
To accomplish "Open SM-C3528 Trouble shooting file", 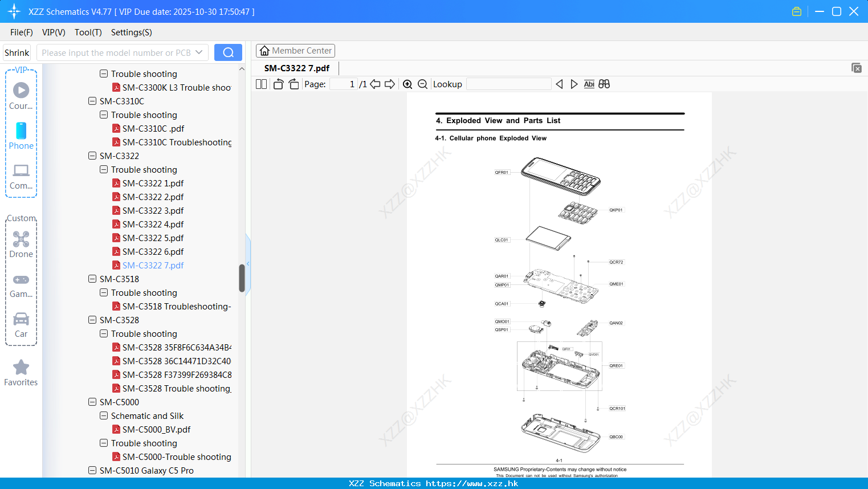I will [172, 389].
